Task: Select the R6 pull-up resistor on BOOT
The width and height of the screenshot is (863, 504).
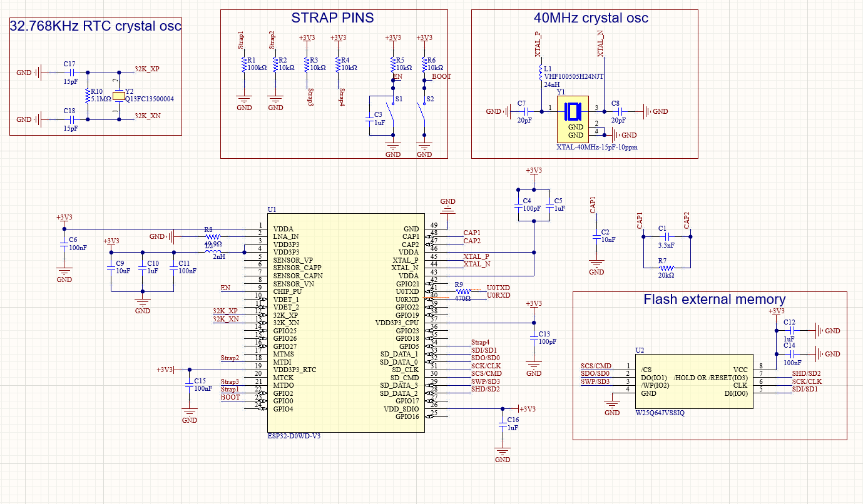Action: point(424,65)
